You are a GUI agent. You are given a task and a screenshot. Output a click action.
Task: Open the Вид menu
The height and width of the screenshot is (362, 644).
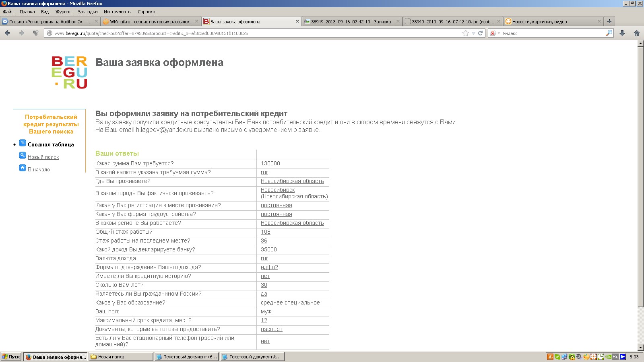[45, 12]
